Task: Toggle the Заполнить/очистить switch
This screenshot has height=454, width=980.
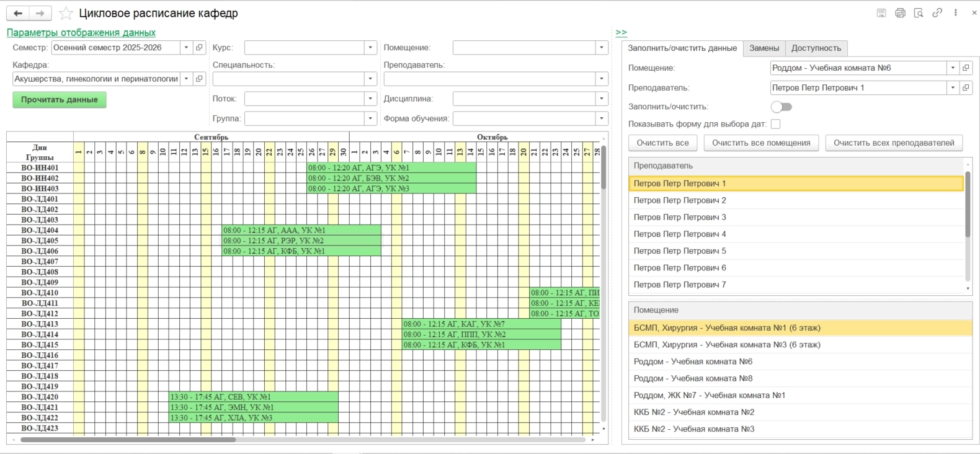Action: click(781, 107)
